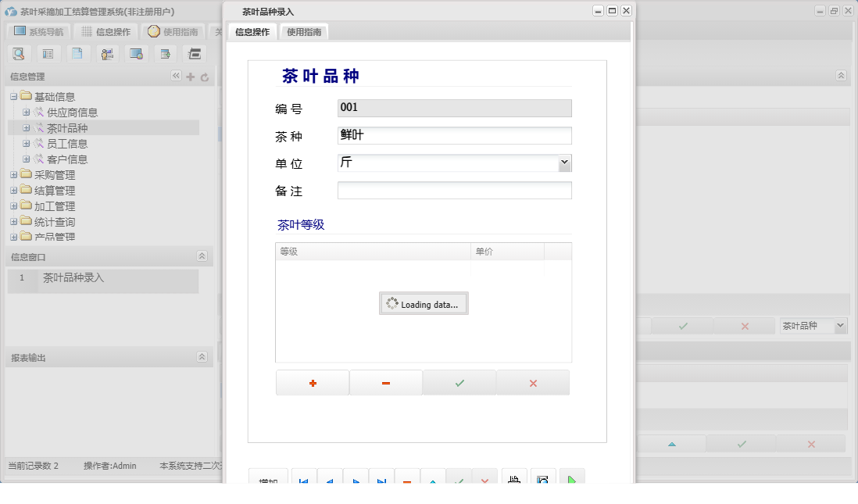Click red X in background window bottom row
The width and height of the screenshot is (858, 504).
[x=811, y=444]
